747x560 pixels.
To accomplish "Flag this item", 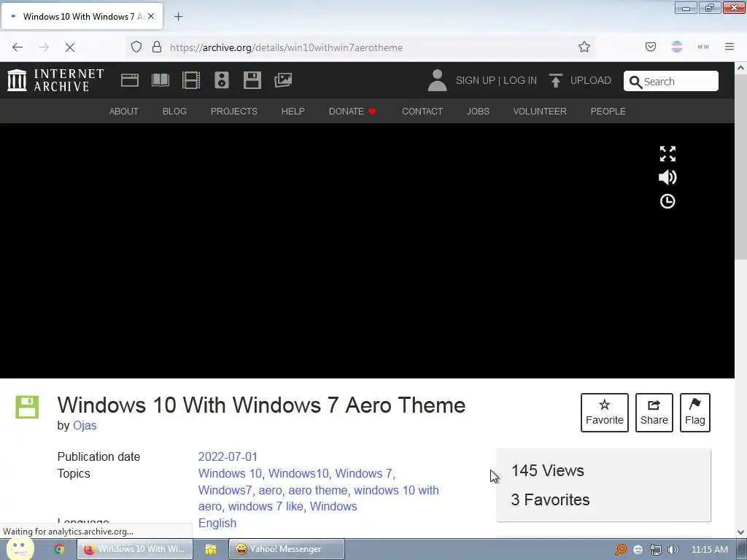I will (695, 413).
